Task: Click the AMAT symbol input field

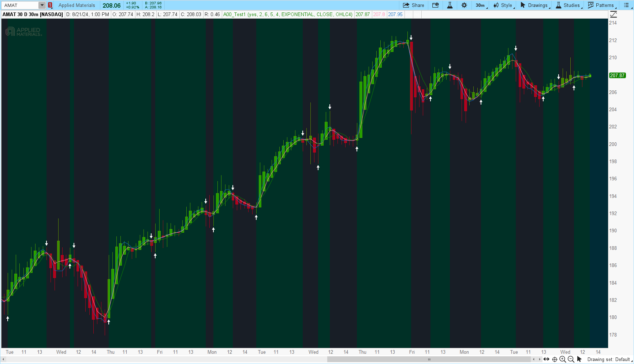Action: (x=20, y=5)
